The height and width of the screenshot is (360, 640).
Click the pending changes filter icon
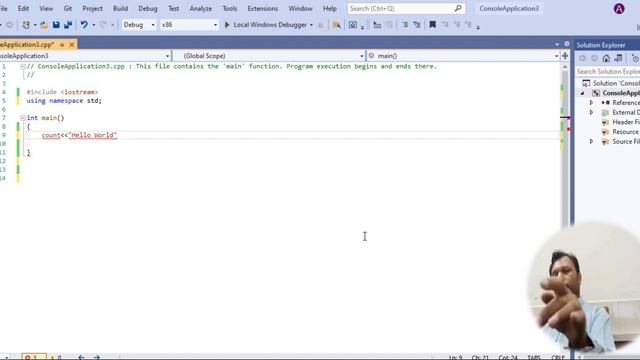coord(635,59)
